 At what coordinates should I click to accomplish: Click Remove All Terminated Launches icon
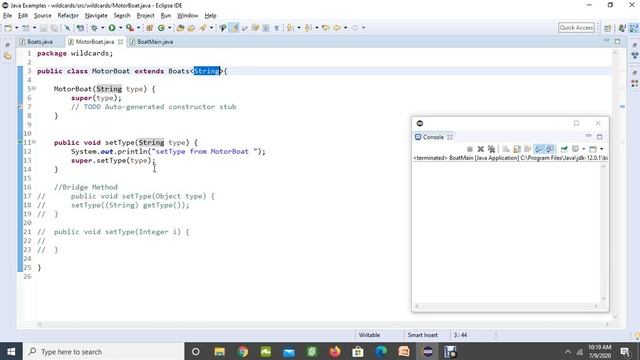[x=491, y=149]
